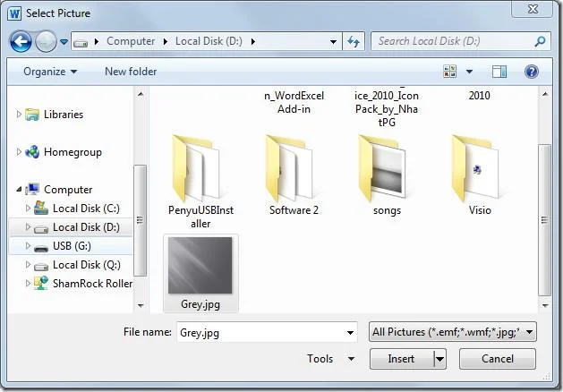563x392 pixels.
Task: Open the address bar previous locations dropdown
Action: [333, 42]
